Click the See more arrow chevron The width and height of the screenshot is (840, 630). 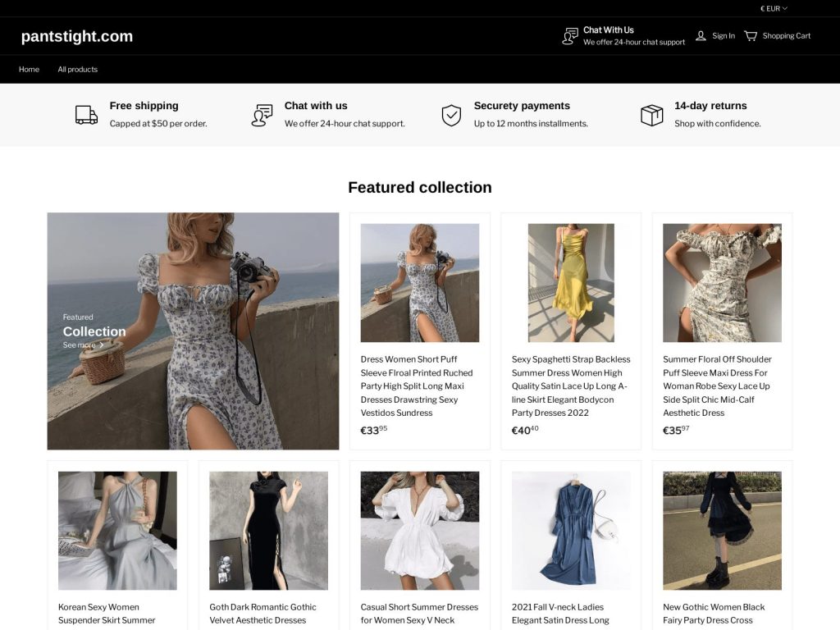(102, 345)
